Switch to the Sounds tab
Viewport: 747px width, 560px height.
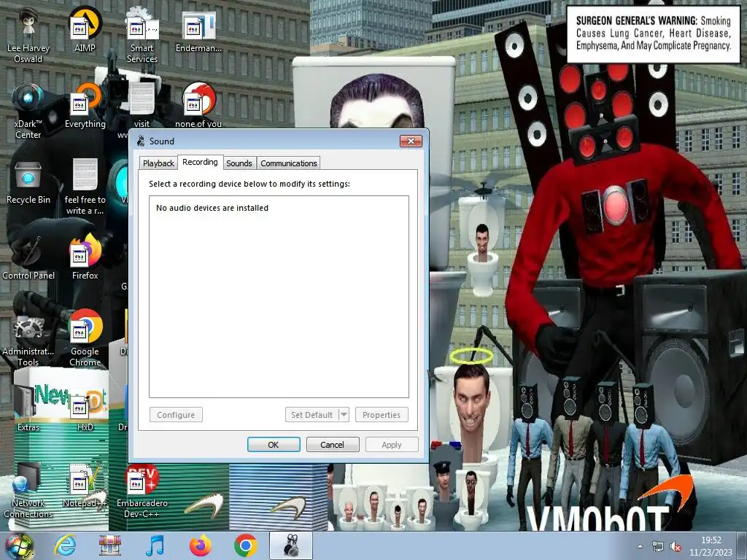pyautogui.click(x=239, y=163)
